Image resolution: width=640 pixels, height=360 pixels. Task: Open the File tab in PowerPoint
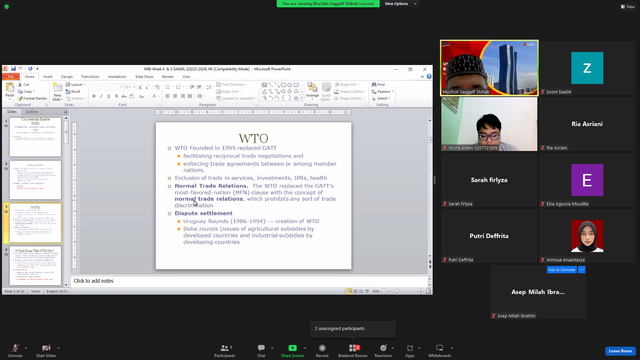(11, 76)
